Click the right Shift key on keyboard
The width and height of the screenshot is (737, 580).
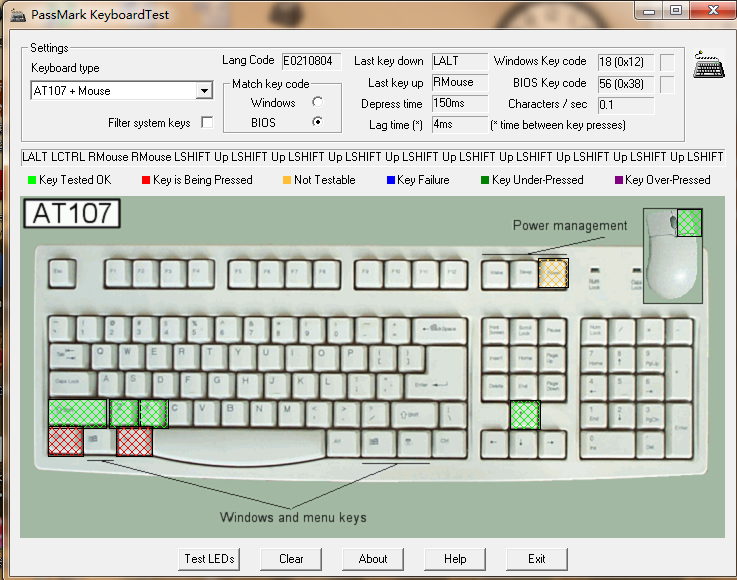(x=415, y=415)
